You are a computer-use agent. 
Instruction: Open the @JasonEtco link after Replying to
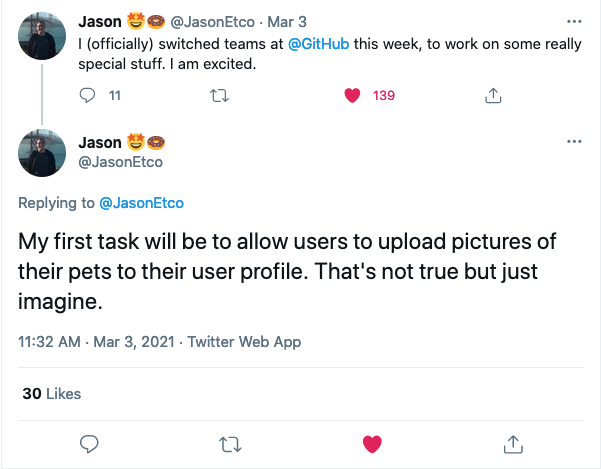point(141,203)
